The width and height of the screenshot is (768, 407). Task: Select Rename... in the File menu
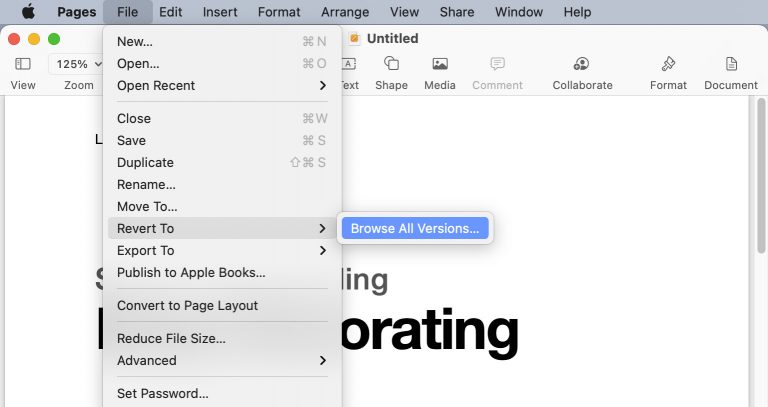tap(221, 185)
